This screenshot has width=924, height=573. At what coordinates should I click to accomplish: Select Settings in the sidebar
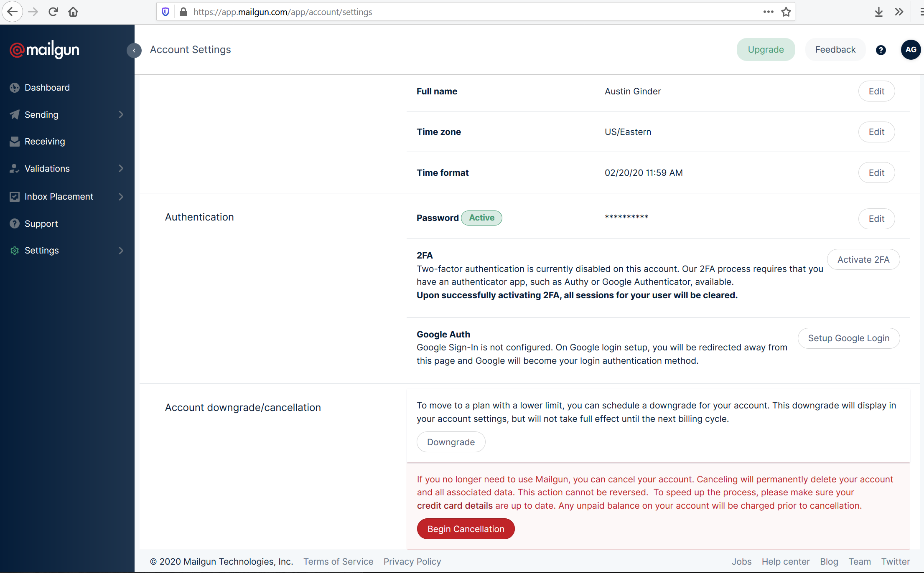coord(42,251)
